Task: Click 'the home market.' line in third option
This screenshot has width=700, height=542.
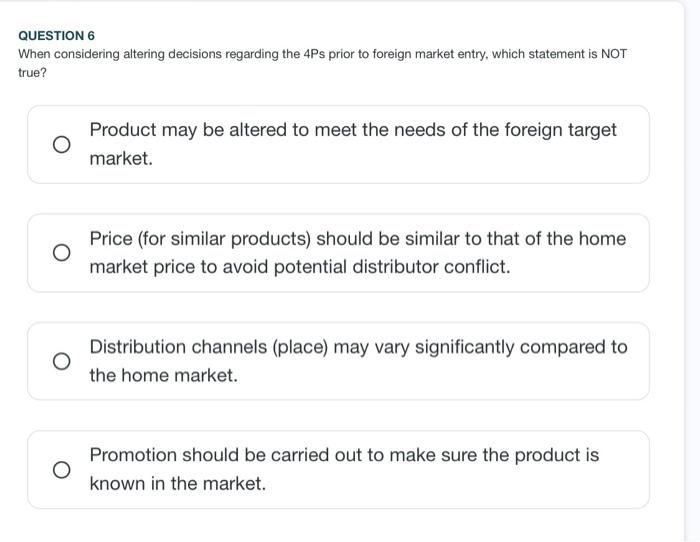Action: click(x=163, y=376)
